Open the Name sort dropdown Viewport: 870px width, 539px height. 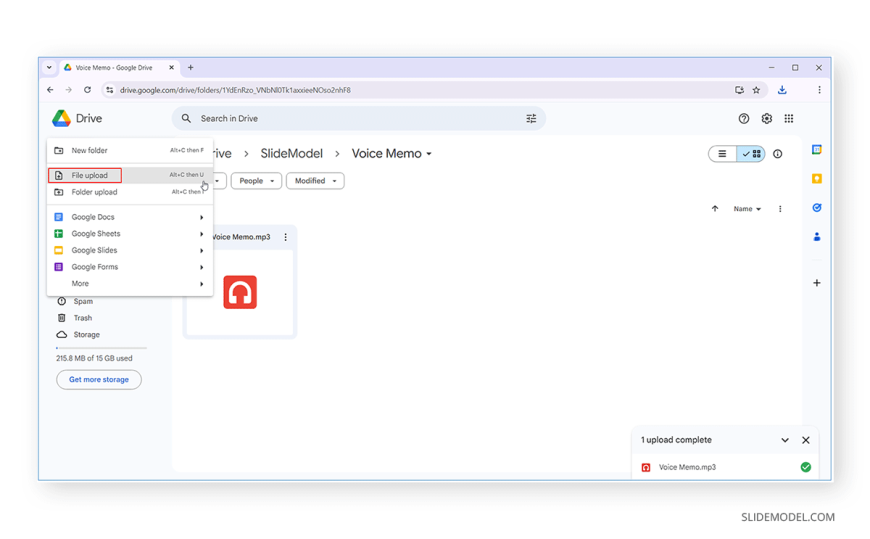(747, 209)
